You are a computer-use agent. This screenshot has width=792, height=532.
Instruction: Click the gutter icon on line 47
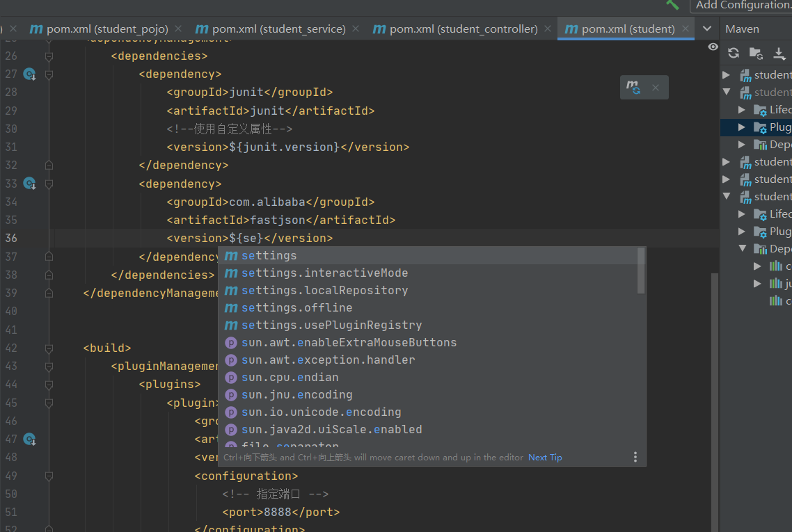click(x=30, y=439)
